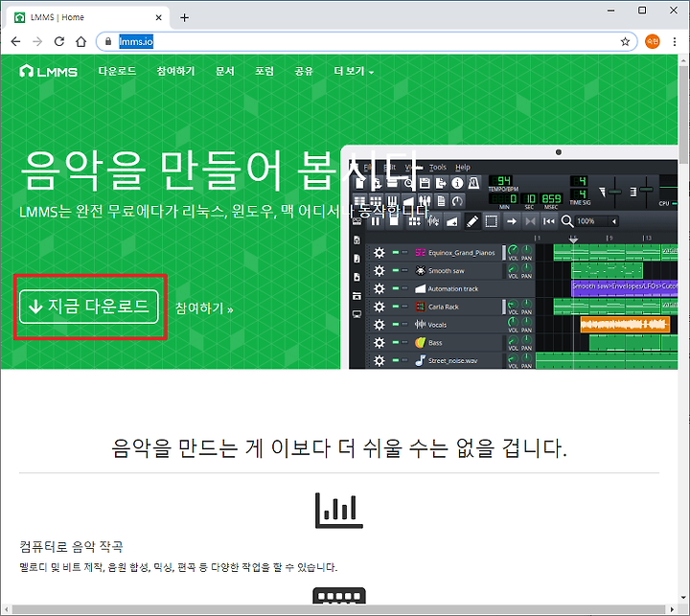The image size is (690, 616).
Task: Select the dashed-square Edit mode tool
Action: coord(491,221)
